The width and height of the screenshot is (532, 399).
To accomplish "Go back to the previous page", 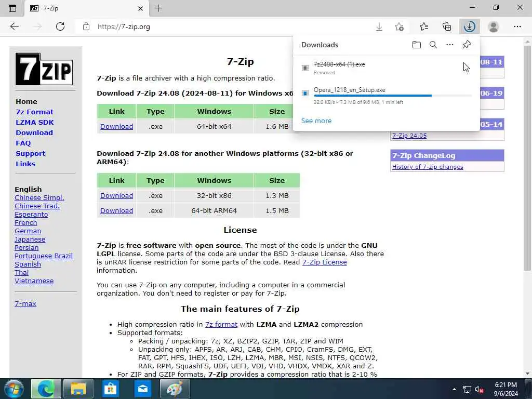I will click(x=14, y=26).
